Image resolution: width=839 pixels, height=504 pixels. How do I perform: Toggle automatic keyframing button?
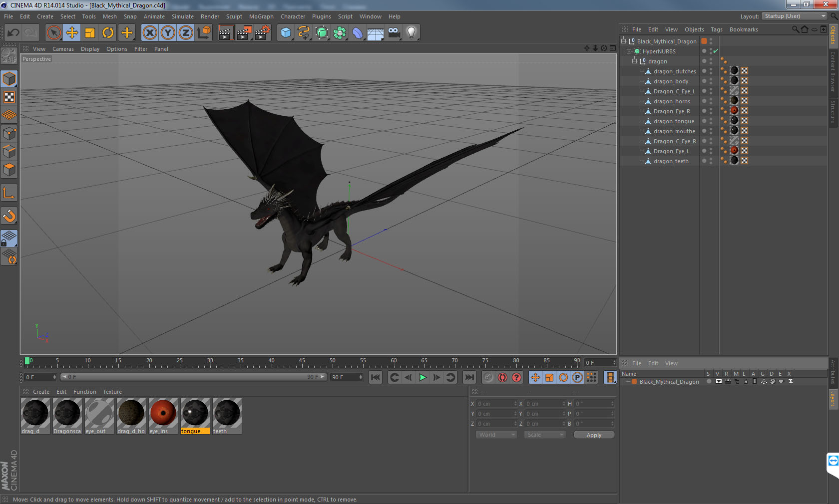pyautogui.click(x=502, y=377)
